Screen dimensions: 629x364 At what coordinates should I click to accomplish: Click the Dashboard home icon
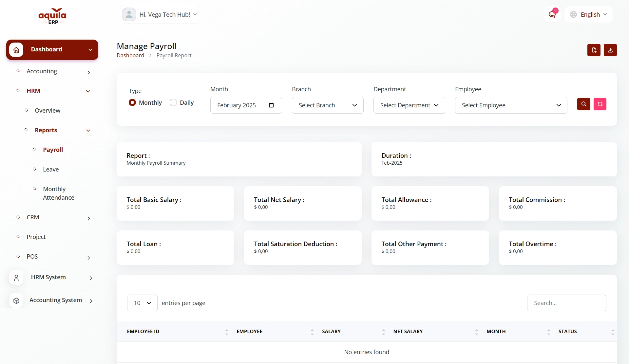click(x=16, y=50)
